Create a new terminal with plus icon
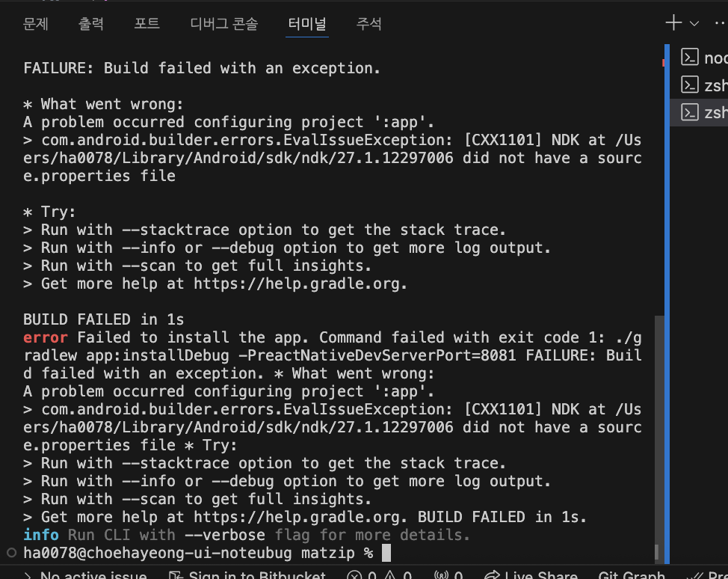 click(x=673, y=22)
